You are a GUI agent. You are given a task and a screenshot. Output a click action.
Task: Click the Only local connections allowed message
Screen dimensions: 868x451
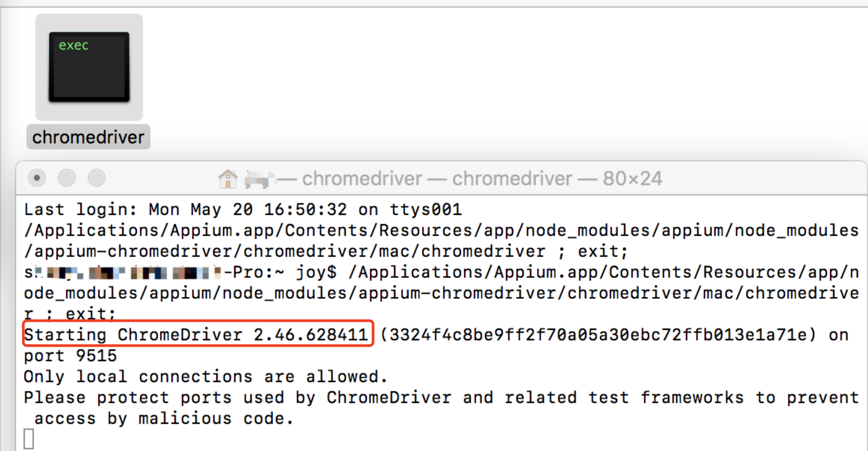pos(204,376)
